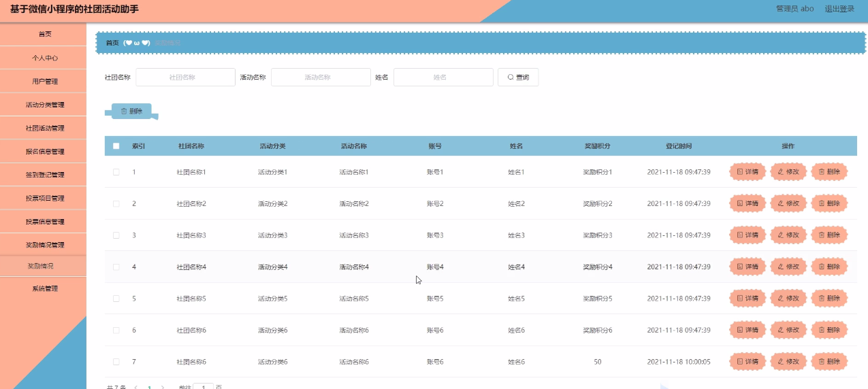
Task: Open 个人中心 from the sidebar
Action: coord(45,58)
